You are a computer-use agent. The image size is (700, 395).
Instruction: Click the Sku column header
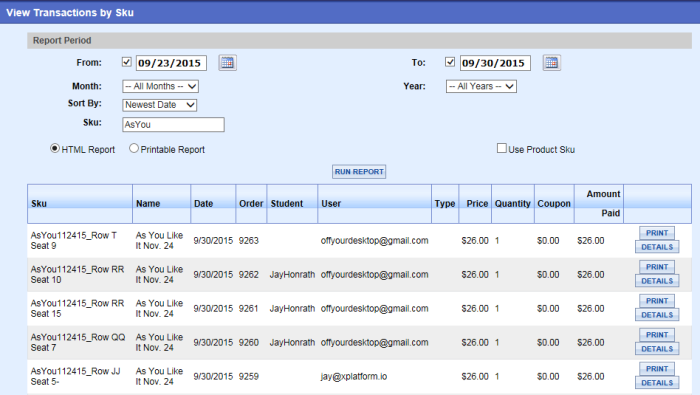[80, 204]
